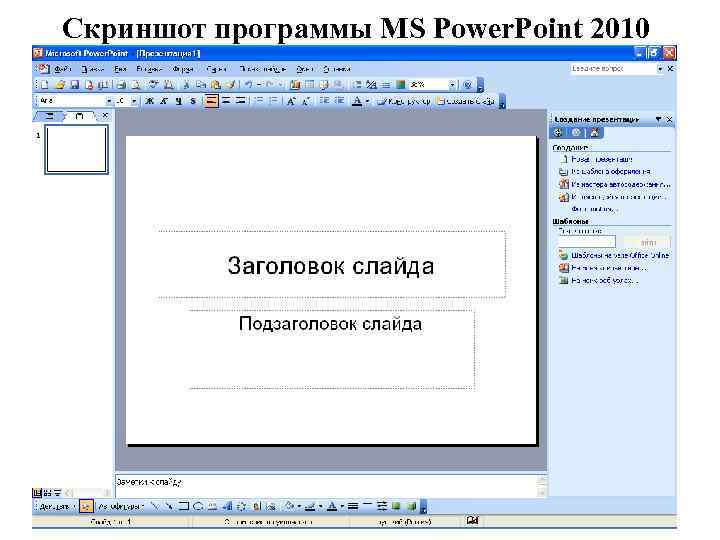Print the presentation using the printer icon
Image resolution: width=720 pixels, height=540 pixels.
121,85
